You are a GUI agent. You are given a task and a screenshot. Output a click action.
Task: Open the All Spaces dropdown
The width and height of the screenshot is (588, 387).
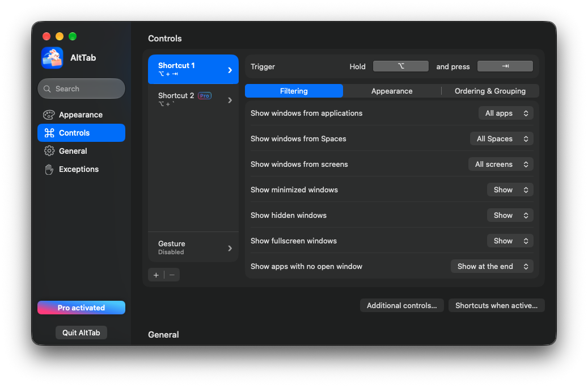pyautogui.click(x=502, y=139)
